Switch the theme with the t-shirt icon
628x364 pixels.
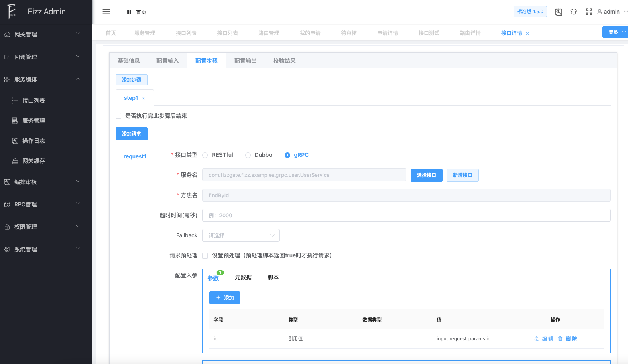574,12
